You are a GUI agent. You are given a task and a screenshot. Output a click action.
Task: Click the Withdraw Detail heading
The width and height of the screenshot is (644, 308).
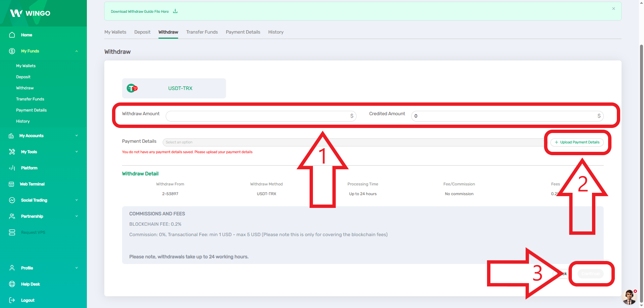[140, 174]
